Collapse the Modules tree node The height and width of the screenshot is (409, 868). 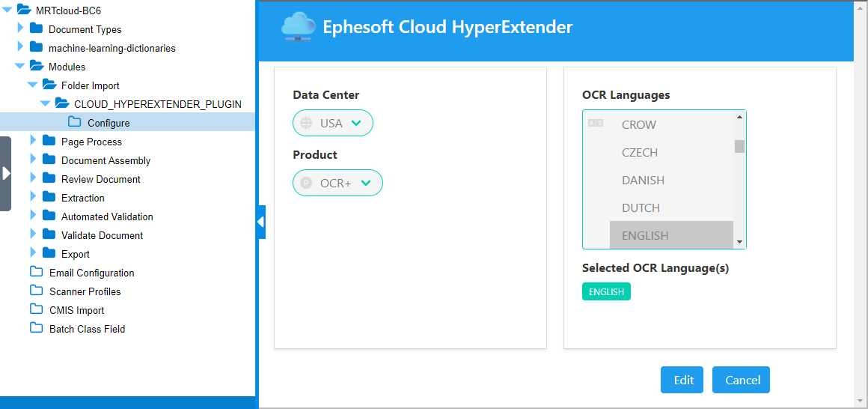pyautogui.click(x=20, y=66)
